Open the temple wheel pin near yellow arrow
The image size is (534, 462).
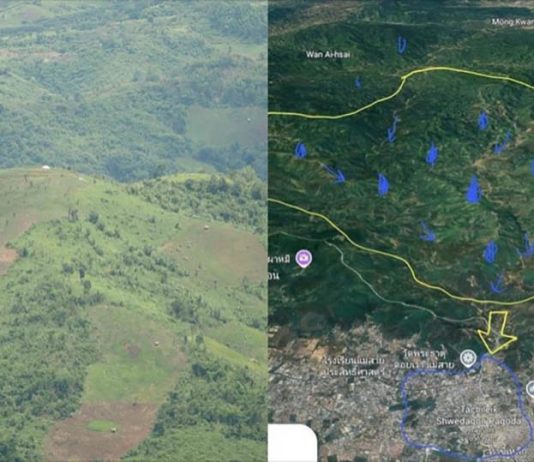[468, 359]
